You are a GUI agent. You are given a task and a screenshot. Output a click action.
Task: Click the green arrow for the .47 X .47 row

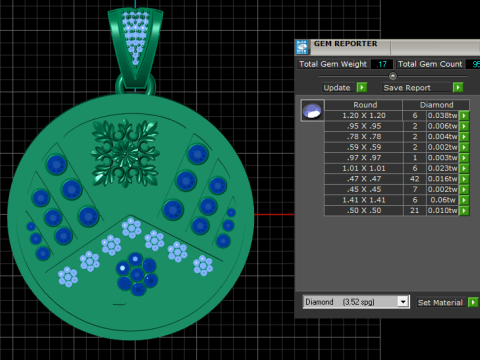pyautogui.click(x=464, y=179)
